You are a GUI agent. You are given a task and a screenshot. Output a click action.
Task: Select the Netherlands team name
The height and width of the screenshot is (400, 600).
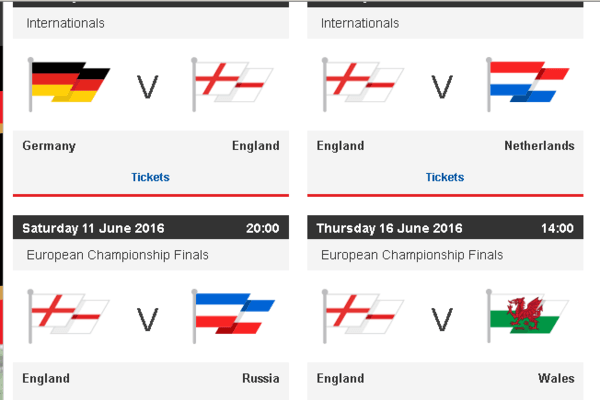click(x=540, y=146)
